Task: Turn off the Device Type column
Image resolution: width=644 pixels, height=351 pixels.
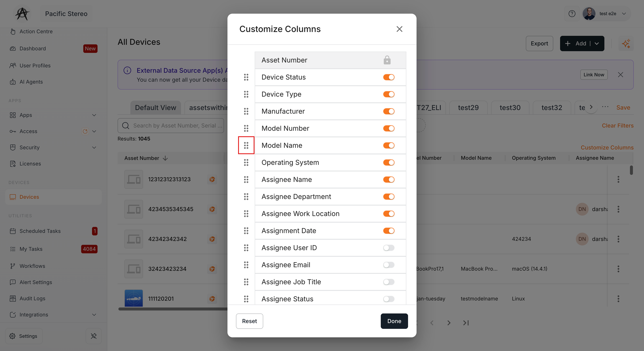Action: point(389,94)
